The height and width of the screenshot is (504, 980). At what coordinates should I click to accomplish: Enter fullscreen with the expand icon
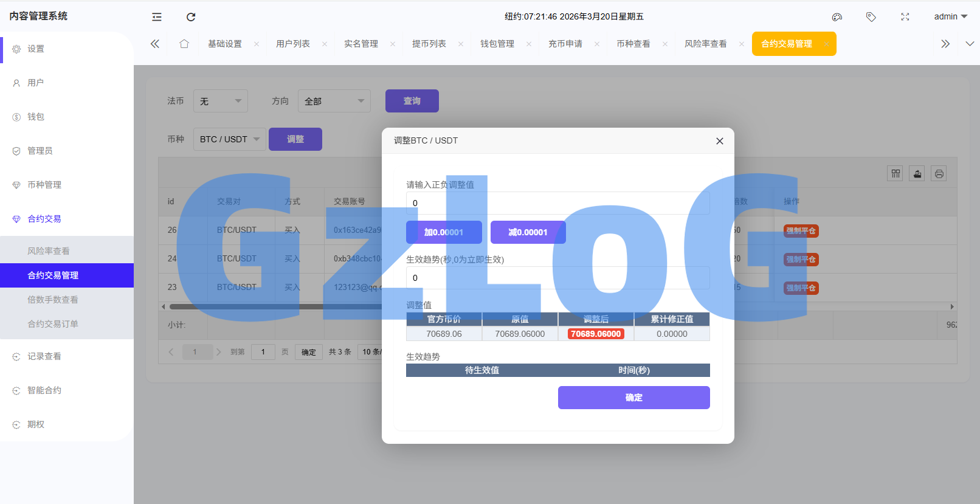[905, 17]
